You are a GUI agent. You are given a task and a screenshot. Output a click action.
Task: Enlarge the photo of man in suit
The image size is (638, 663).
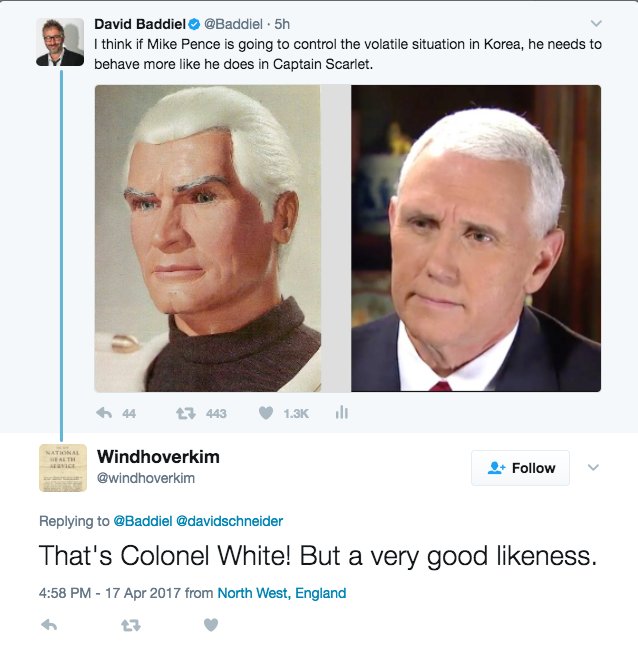(476, 238)
